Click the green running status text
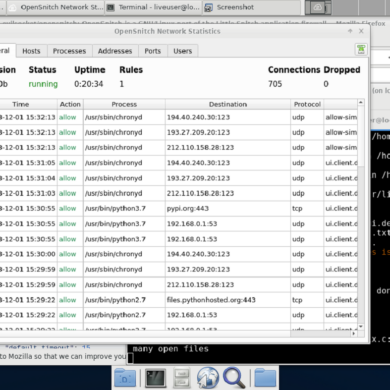Viewport: 390px width, 390px height. coord(43,84)
